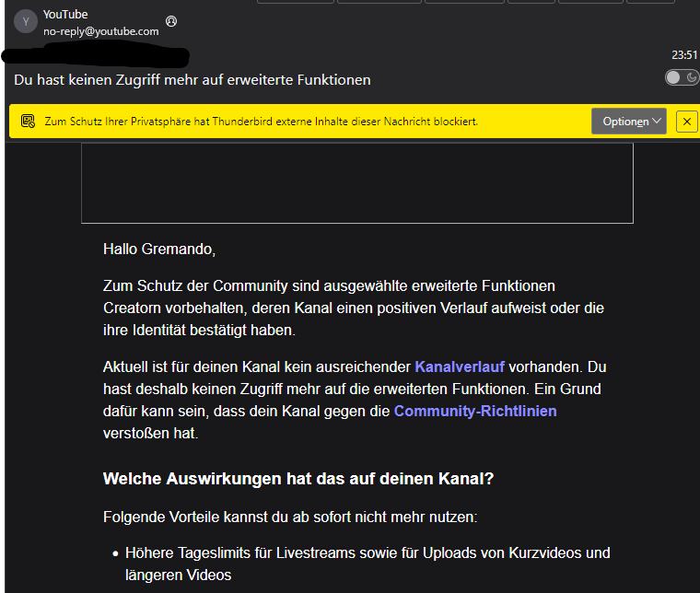Viewport: 700px width, 593px height.
Task: Click the contact icon next to YouTube sender
Action: coord(171,21)
